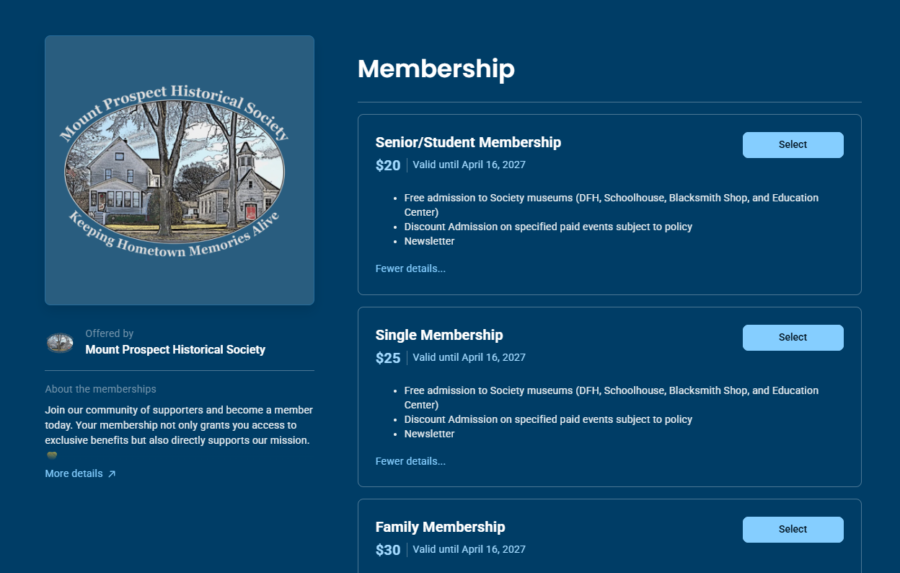Collapse details for Senior/Student Membership
Image resolution: width=900 pixels, height=573 pixels.
coord(410,269)
